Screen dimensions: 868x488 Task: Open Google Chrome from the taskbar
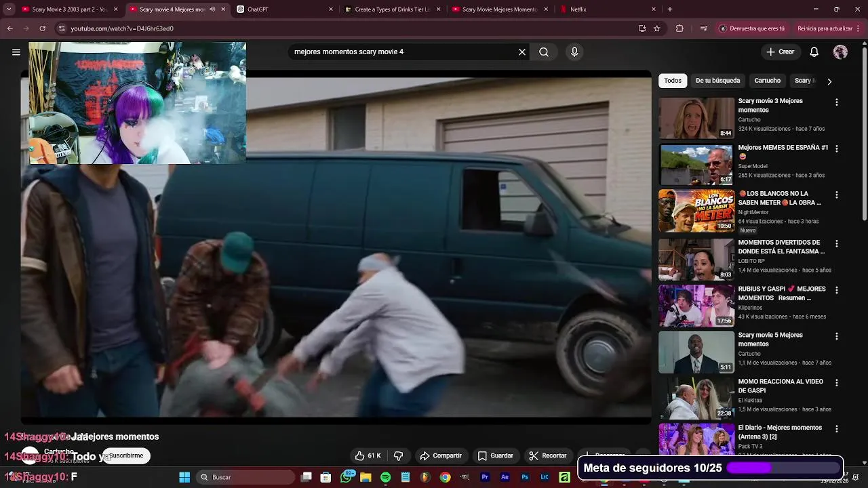tap(445, 477)
